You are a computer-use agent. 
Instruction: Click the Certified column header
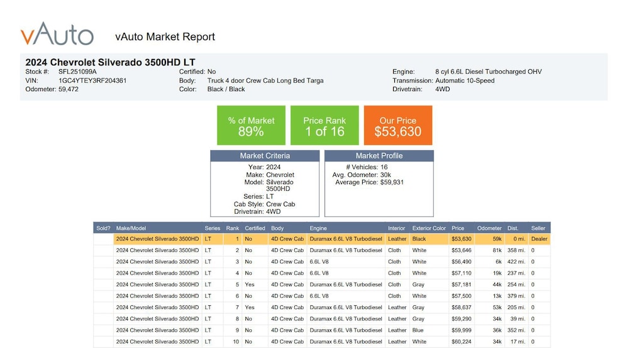(255, 228)
